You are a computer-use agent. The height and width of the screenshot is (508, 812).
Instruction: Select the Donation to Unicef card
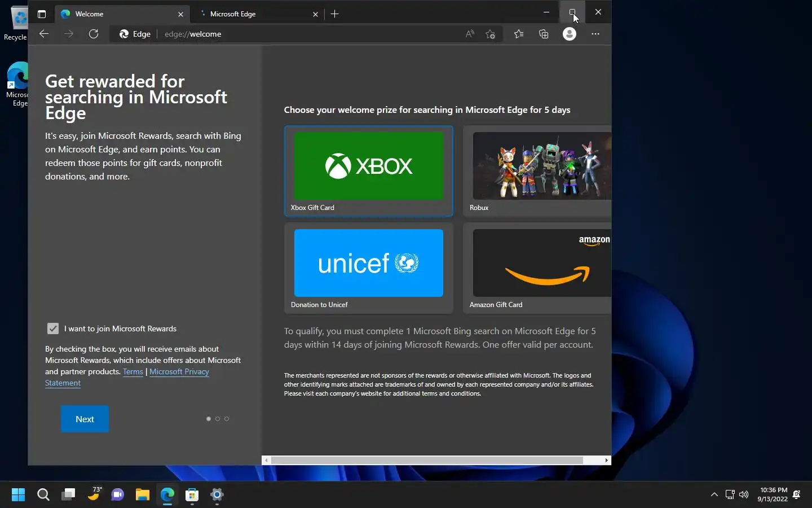369,268
